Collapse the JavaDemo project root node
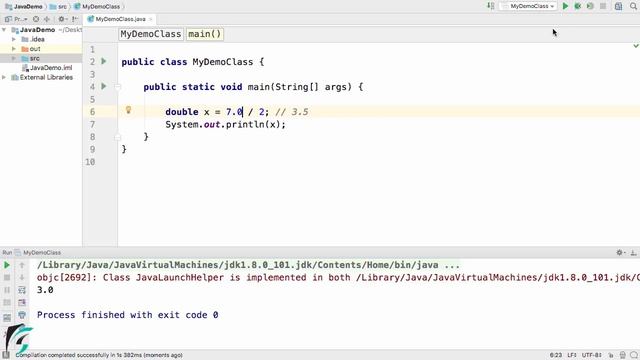The width and height of the screenshot is (640, 360). pyautogui.click(x=4, y=30)
